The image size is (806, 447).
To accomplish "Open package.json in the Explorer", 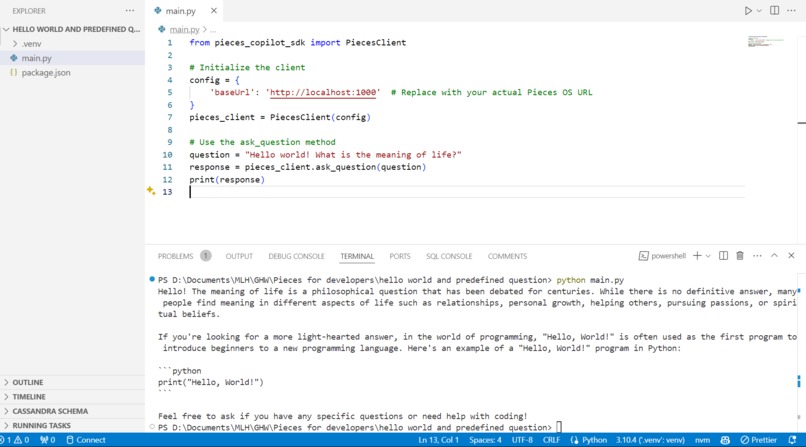I will tap(72, 72).
